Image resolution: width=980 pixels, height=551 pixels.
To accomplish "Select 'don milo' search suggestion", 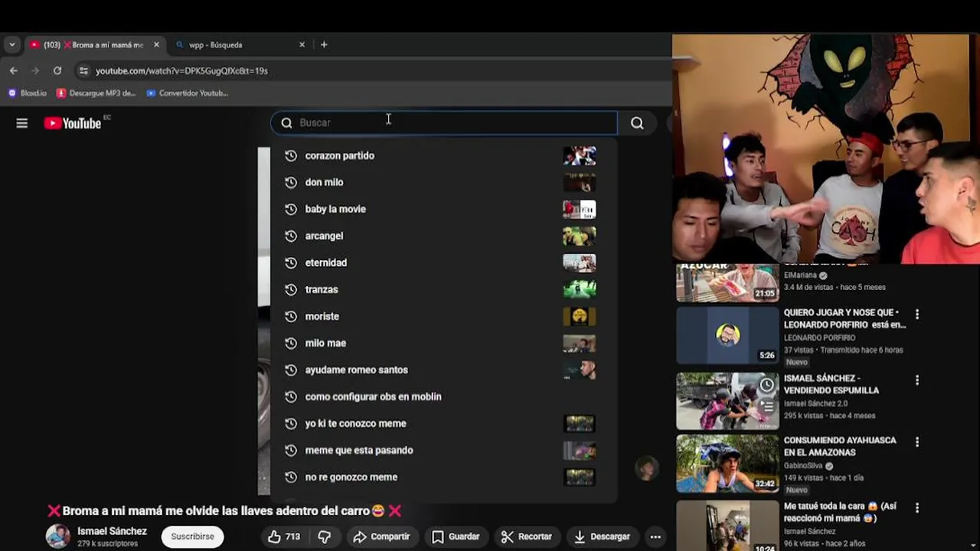I will point(443,182).
